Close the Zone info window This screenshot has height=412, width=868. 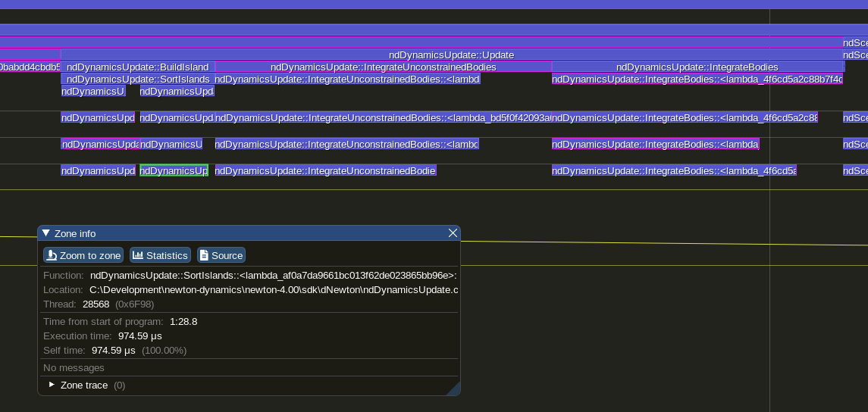(453, 233)
